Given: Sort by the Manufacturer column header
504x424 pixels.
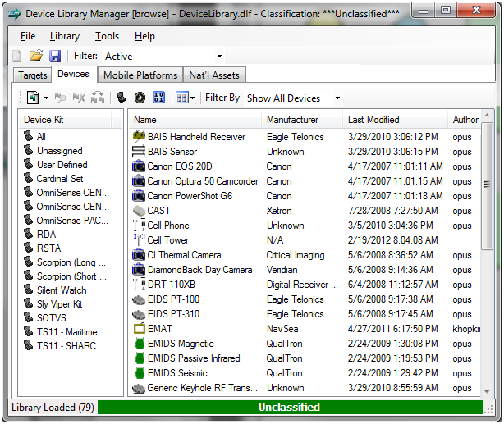Looking at the screenshot, I should click(302, 120).
